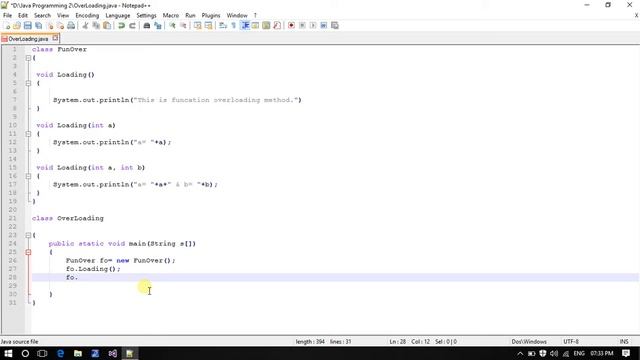640x360 pixels.
Task: Open Visual Studio from the taskbar
Action: (x=113, y=353)
